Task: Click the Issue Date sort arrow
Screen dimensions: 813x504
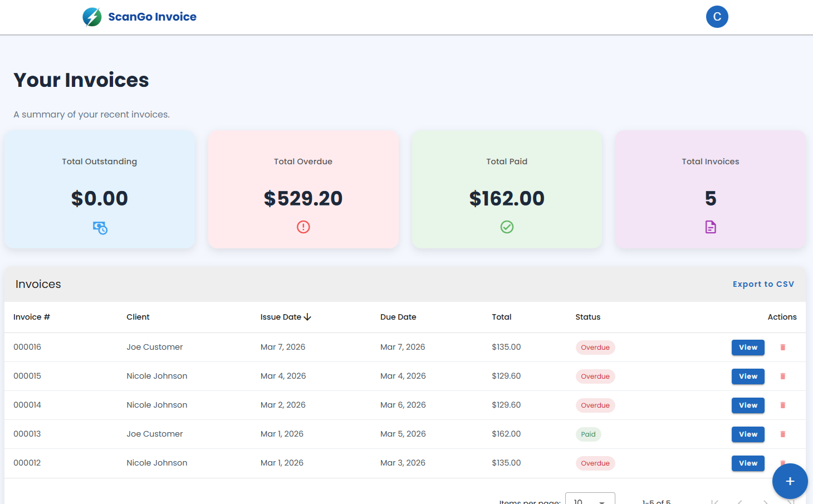Action: tap(307, 317)
